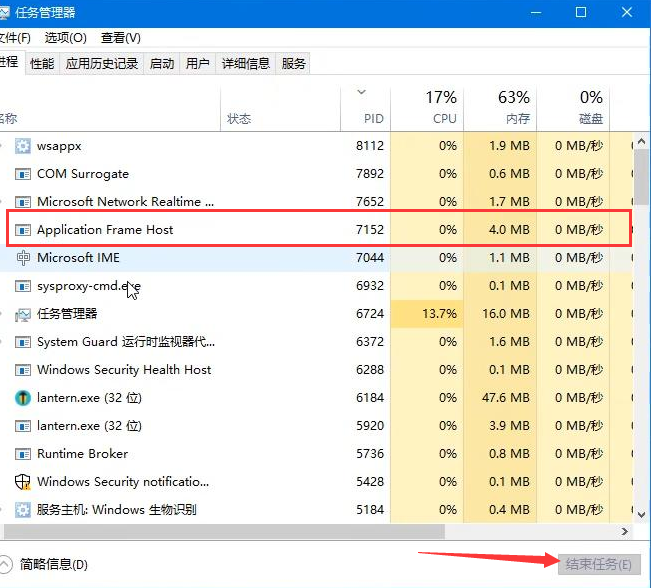Image resolution: width=651 pixels, height=588 pixels.
Task: Select the 服务主机: Windows 生物识别 process
Action: (x=116, y=510)
